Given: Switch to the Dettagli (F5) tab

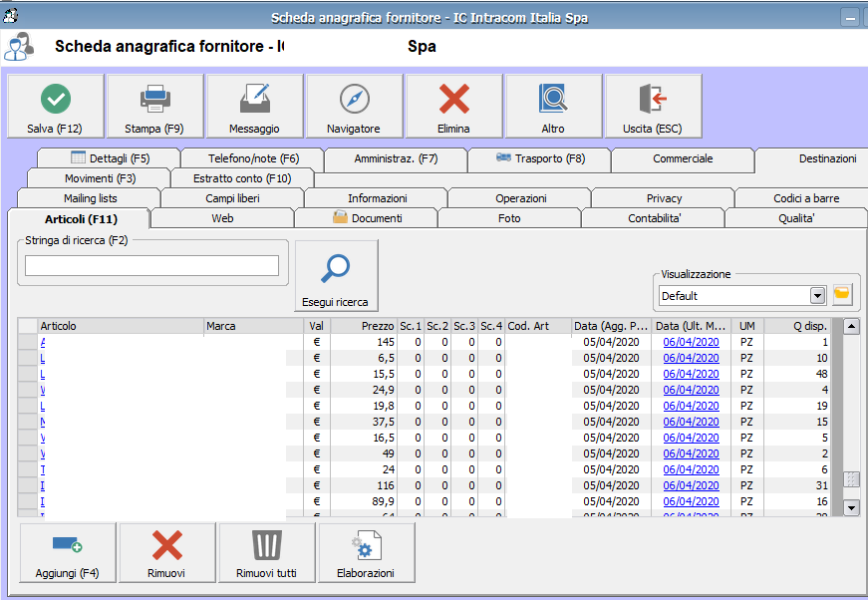Looking at the screenshot, I should (x=110, y=158).
